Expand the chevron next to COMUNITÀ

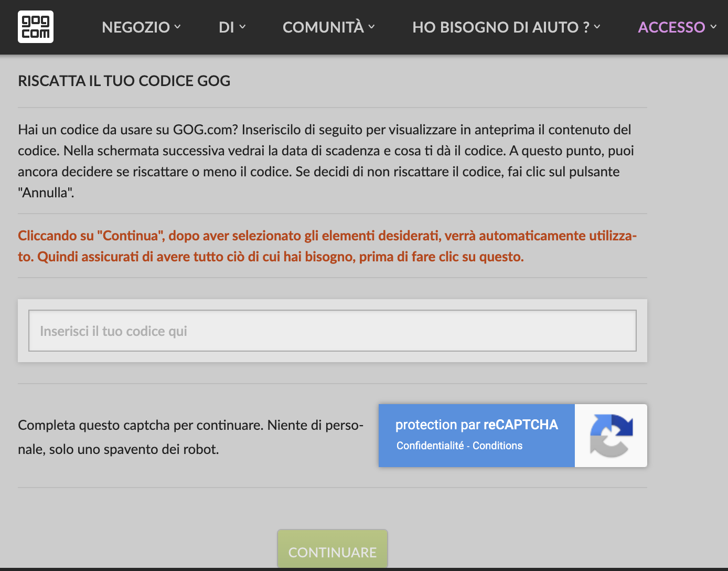click(x=371, y=27)
